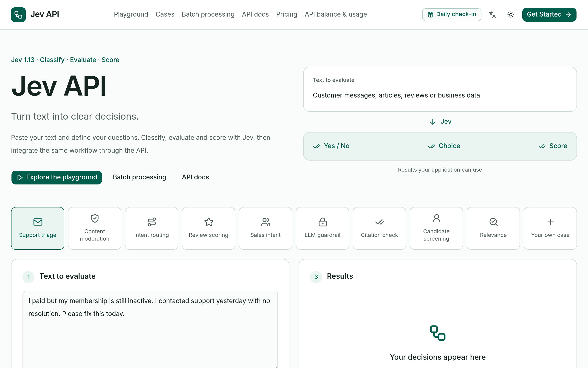
Task: Click the 'Turn text into clear decisions.' subtitle
Action: click(75, 117)
